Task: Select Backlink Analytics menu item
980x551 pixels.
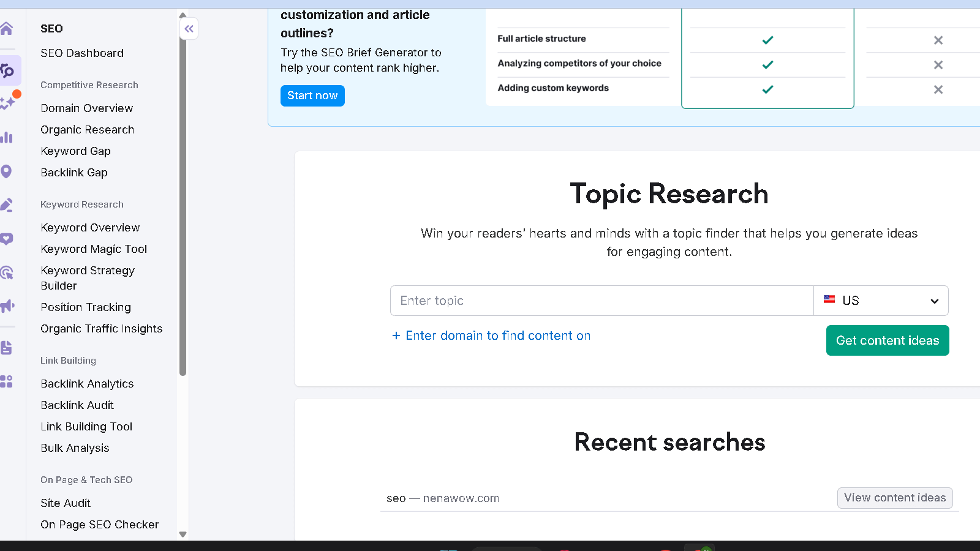Action: point(87,384)
